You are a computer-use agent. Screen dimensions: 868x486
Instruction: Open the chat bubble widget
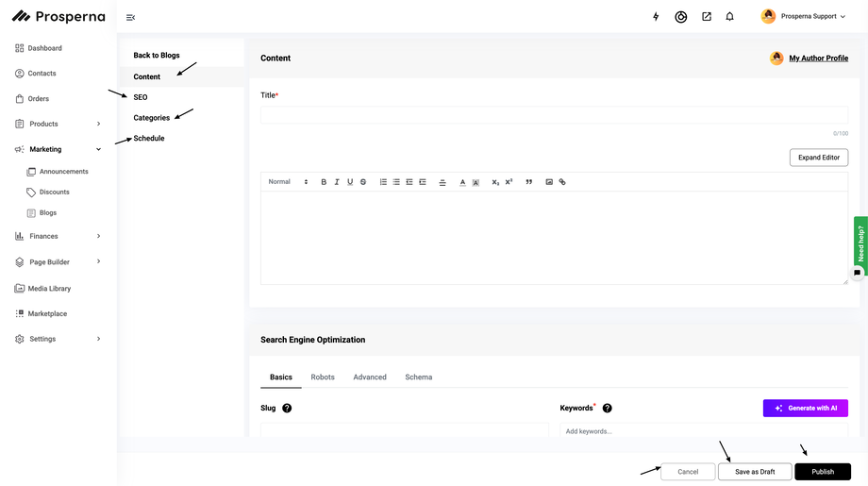[x=858, y=273]
